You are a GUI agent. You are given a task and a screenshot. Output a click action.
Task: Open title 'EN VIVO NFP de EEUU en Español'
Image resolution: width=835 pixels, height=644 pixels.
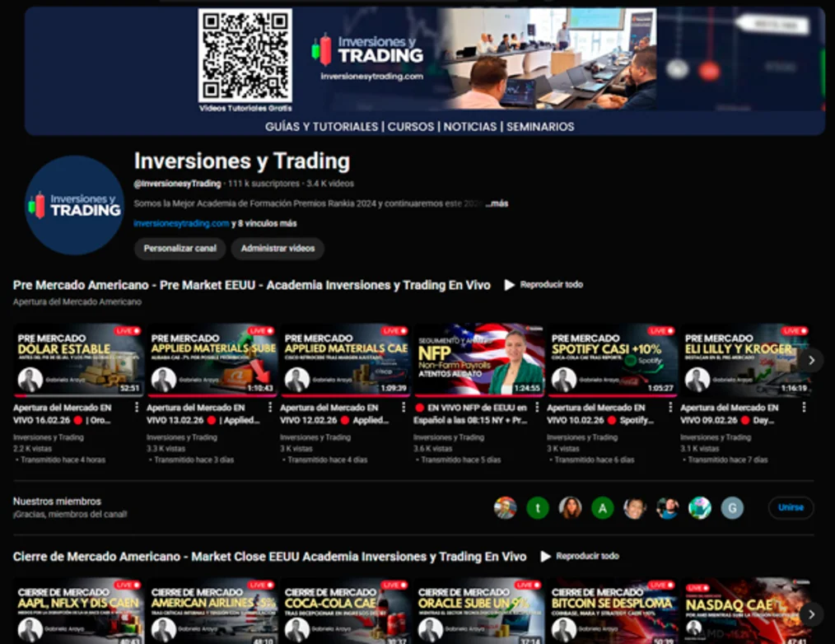tap(471, 414)
